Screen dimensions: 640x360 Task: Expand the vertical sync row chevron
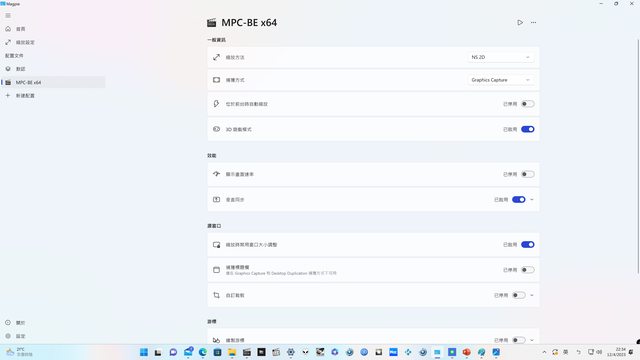(x=532, y=200)
